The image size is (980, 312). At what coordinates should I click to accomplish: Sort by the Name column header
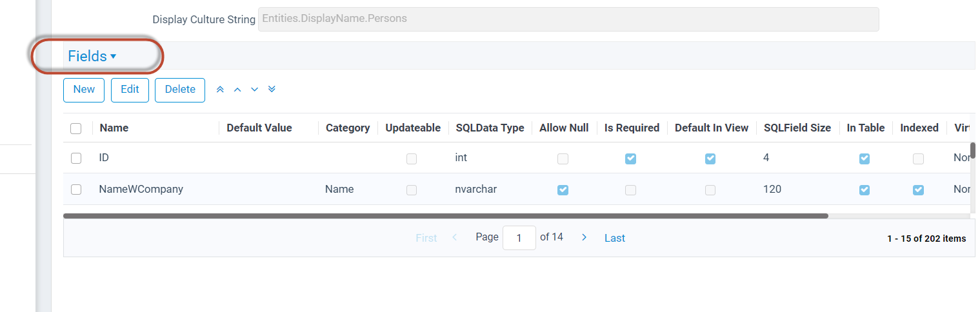tap(114, 128)
